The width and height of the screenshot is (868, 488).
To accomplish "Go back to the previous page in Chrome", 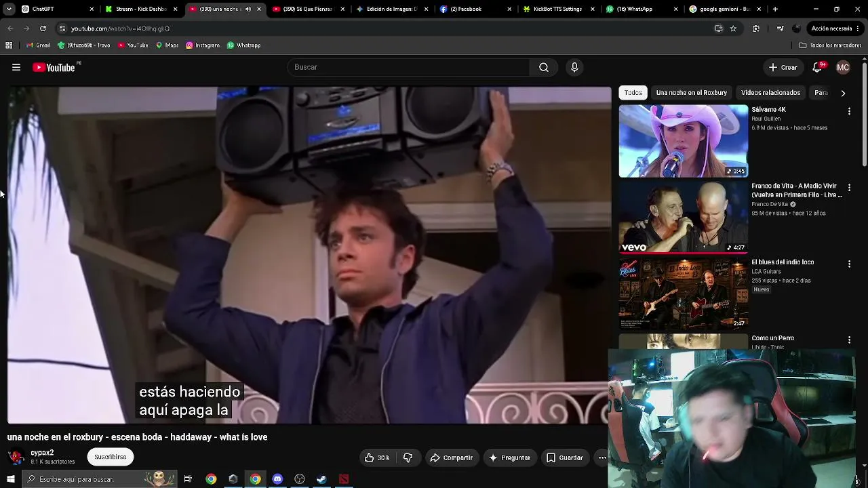I will [10, 28].
